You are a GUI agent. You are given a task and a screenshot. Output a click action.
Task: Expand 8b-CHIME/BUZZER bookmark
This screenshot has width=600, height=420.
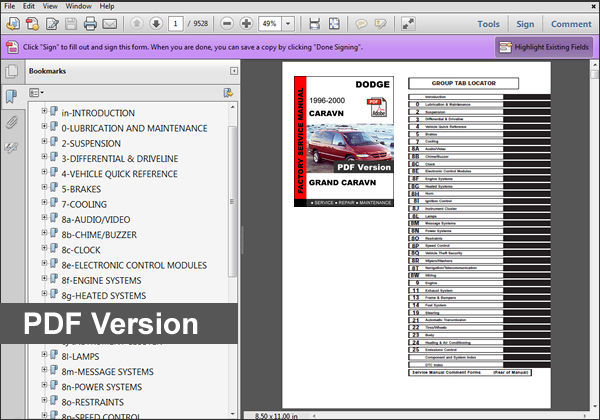point(44,232)
